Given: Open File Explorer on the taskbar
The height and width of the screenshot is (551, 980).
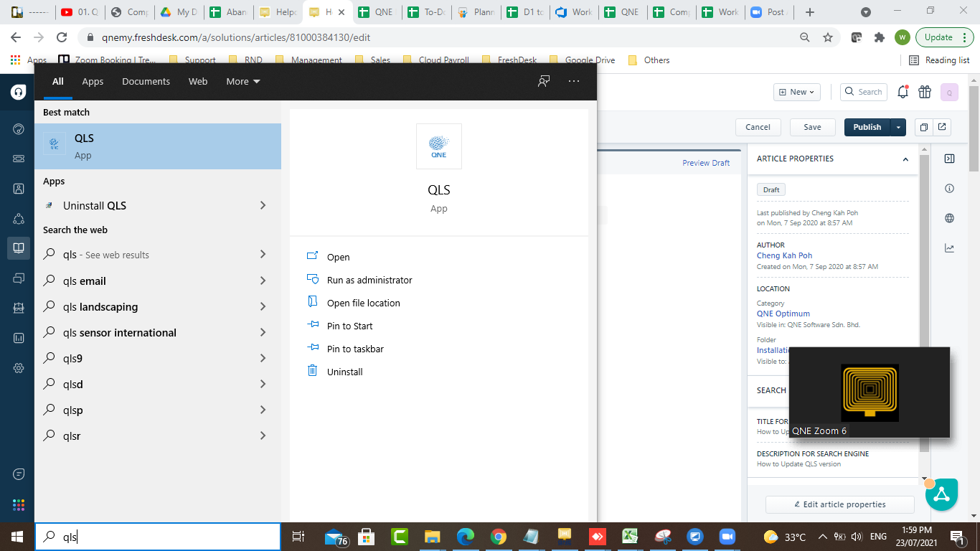Looking at the screenshot, I should tap(432, 537).
